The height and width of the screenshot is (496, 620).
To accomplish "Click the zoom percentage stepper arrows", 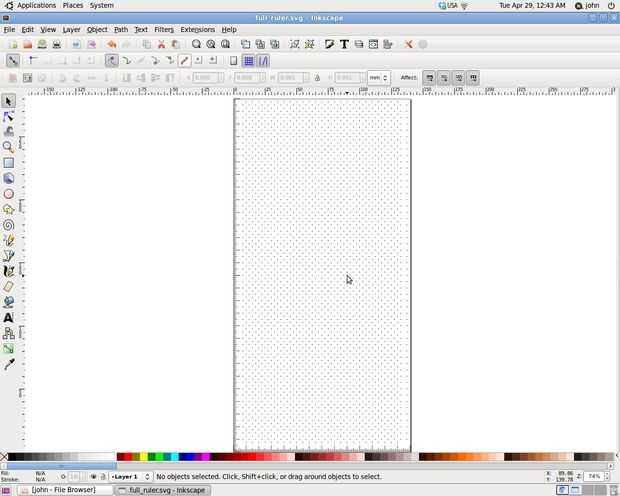I will click(x=607, y=476).
